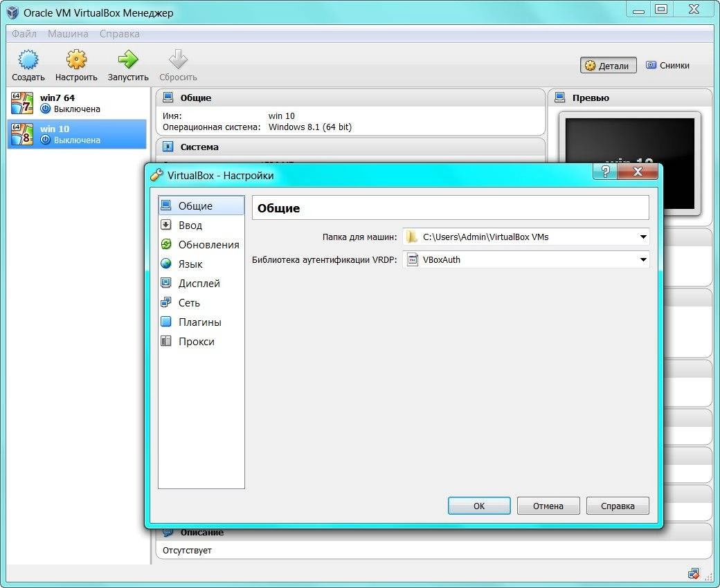Click the Сбросить grey arrow icon
The width and height of the screenshot is (720, 588).
178,59
